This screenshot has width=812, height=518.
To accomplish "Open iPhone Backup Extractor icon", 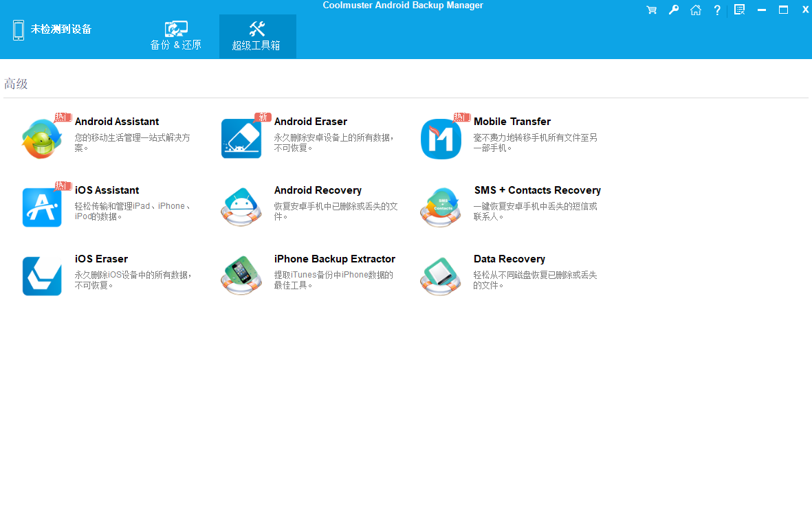I will (241, 275).
